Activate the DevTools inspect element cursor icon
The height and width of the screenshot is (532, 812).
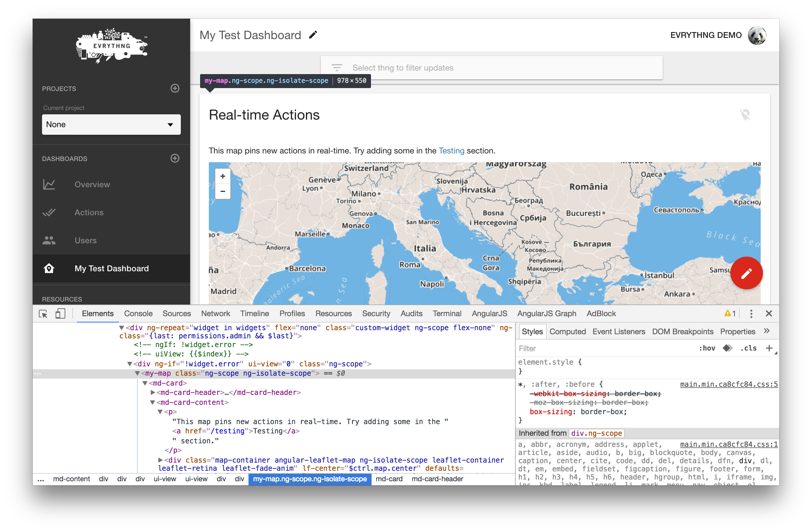[43, 314]
